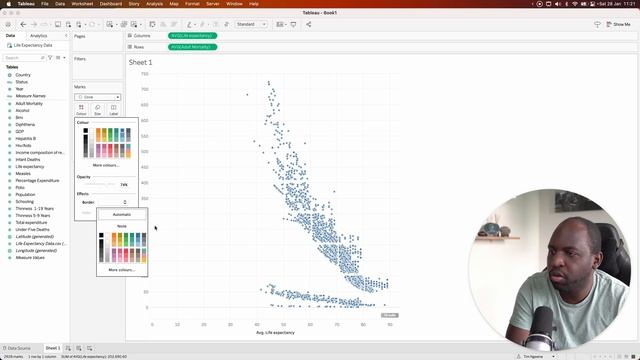Open the Label marks card button
The height and width of the screenshot is (360, 640).
tap(113, 109)
